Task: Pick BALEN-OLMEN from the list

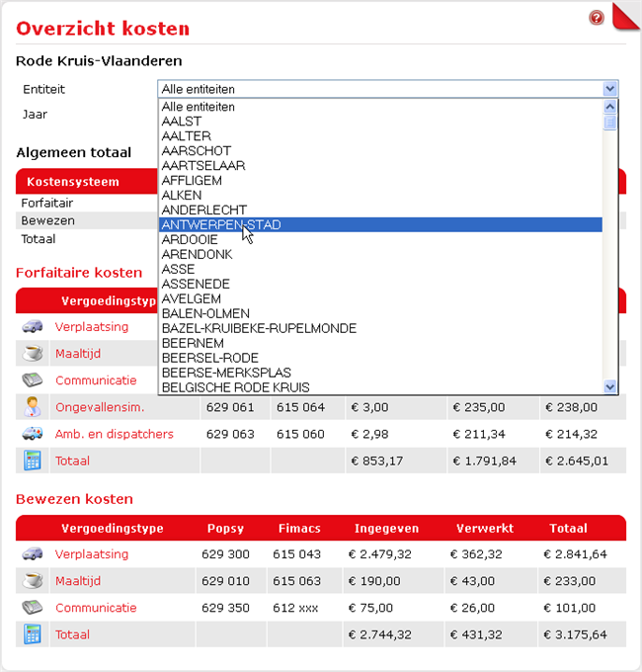Action: tap(380, 313)
